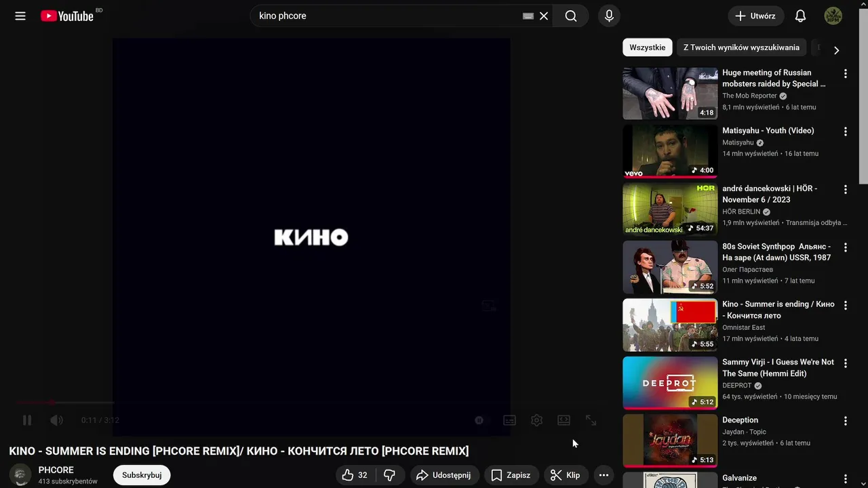The image size is (868, 488).
Task: Clear the search box text
Action: (544, 16)
